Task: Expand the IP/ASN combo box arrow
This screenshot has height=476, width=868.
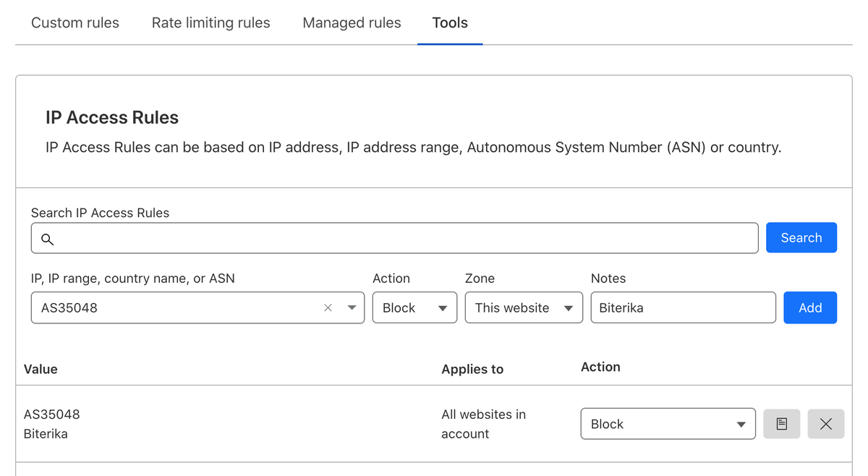Action: tap(352, 308)
